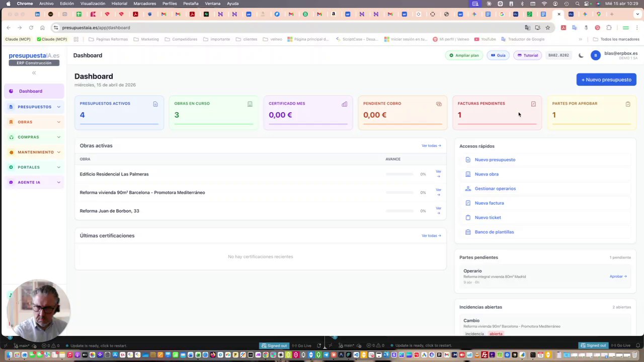Expand the Presupuestos sidebar menu
Image resolution: width=644 pixels, height=362 pixels.
35,107
